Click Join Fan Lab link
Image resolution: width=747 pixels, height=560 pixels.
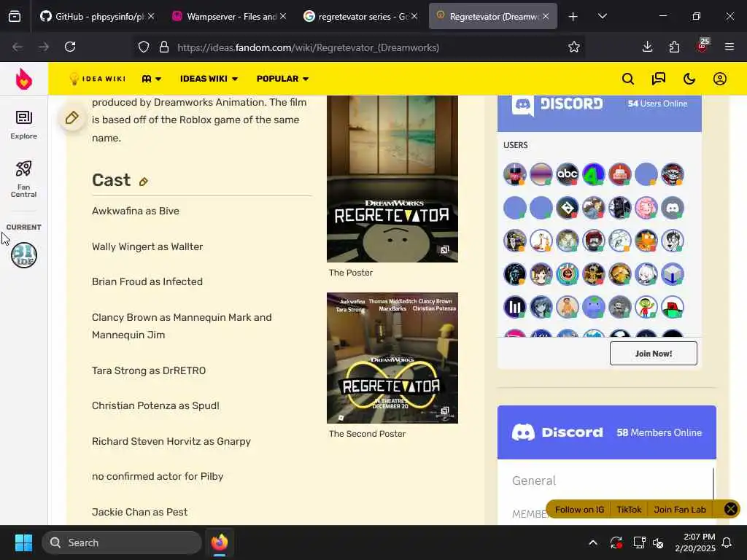tap(680, 510)
